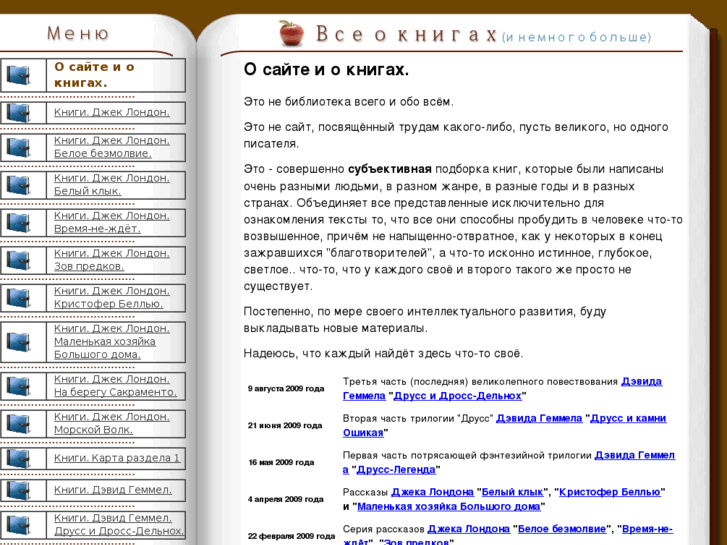Click the date '22 февраля 2009 года'

(291, 536)
